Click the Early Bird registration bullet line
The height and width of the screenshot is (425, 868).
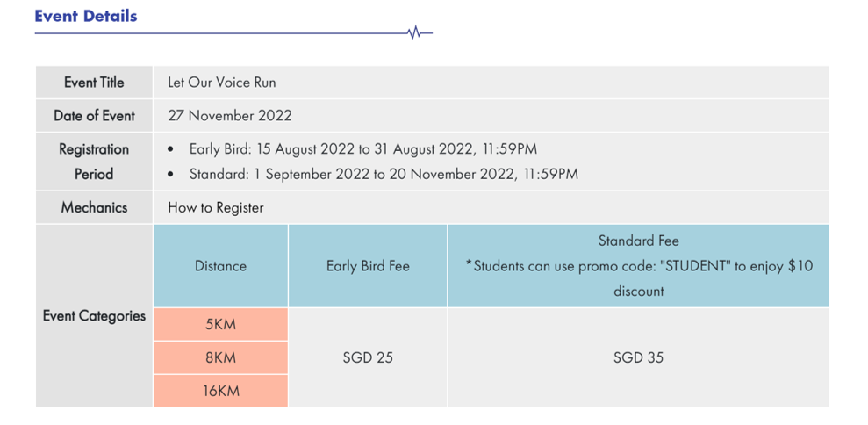tap(353, 149)
